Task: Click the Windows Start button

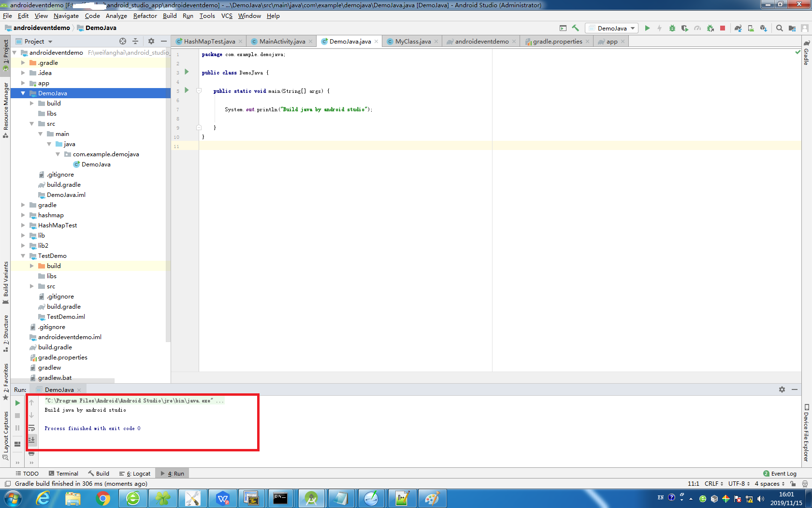Action: 13,498
